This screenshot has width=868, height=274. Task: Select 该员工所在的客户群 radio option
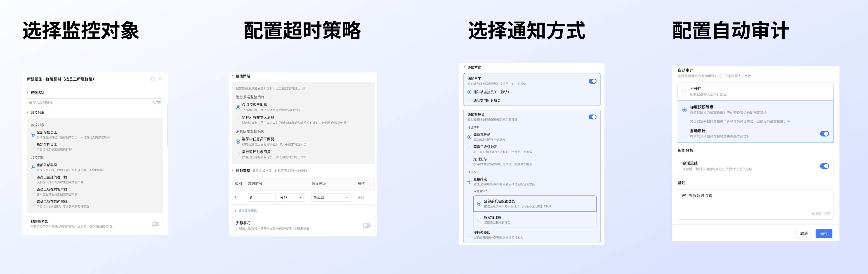[33, 192]
